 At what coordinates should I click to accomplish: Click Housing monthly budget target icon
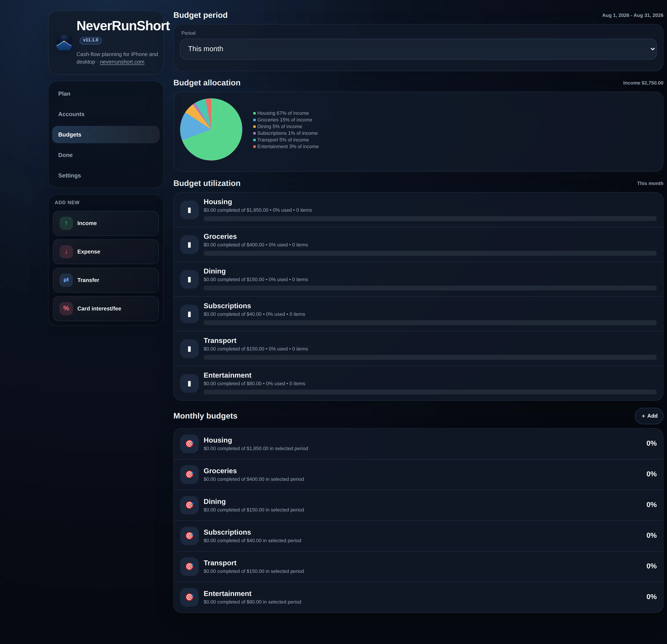pyautogui.click(x=189, y=444)
